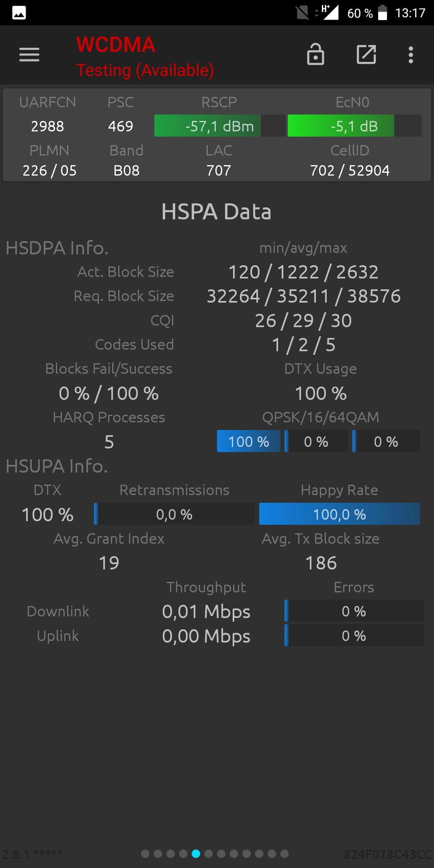Tap the Happy Rate 100,0 % bar
The width and height of the screenshot is (434, 868).
click(340, 514)
